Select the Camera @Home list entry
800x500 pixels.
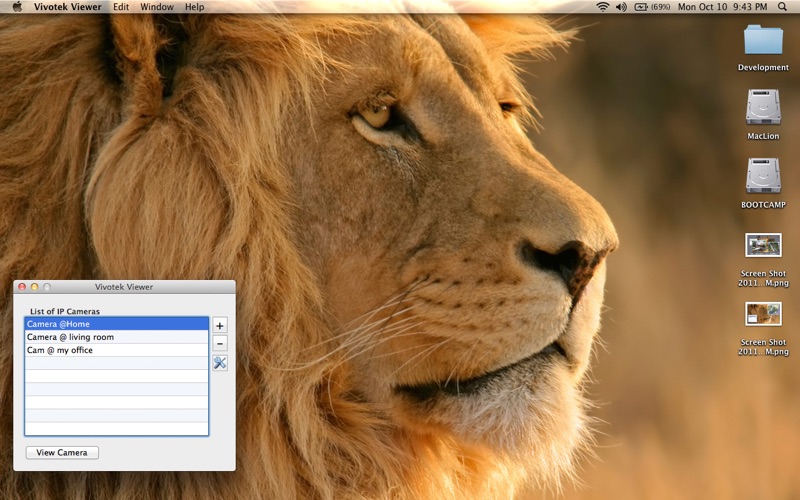pyautogui.click(x=117, y=323)
